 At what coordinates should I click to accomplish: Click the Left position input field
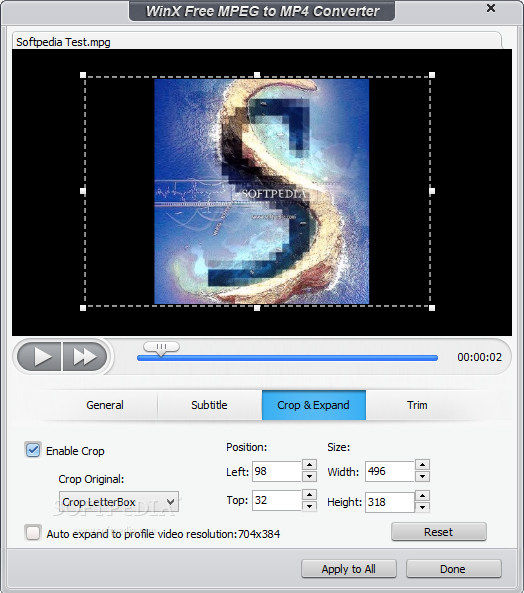277,471
